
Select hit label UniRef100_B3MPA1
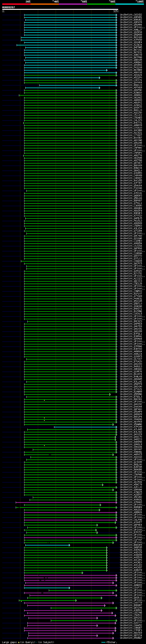[x=131, y=337]
